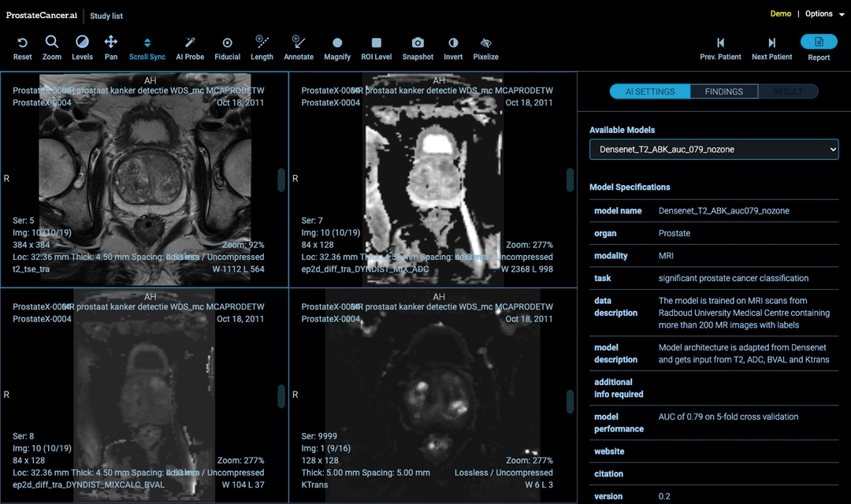
Task: Select the Zoom tool
Action: click(52, 43)
